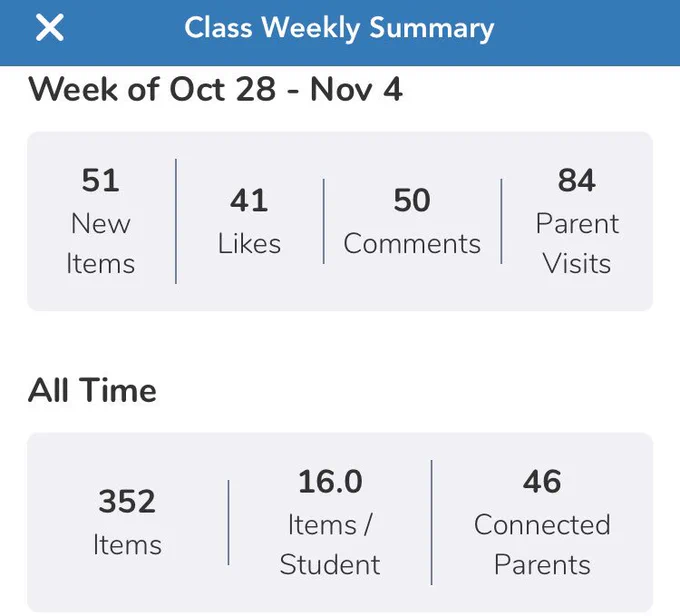Tap the Comments label
The height and width of the screenshot is (616, 680).
[x=412, y=244]
